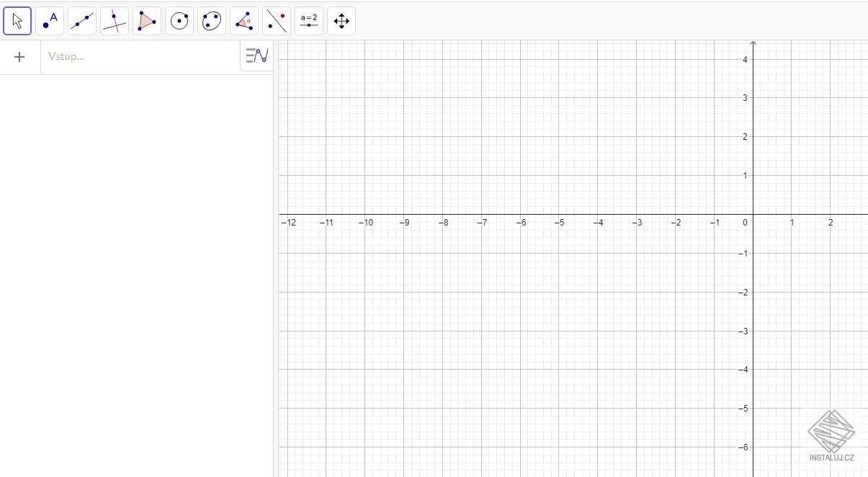Select the Ellipse tool
Image resolution: width=868 pixels, height=477 pixels.
[212, 21]
